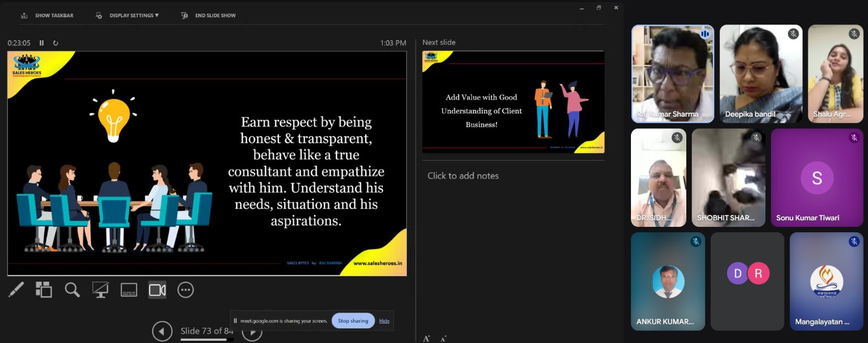This screenshot has width=868, height=343.
Task: Decrease notes text size icon
Action: [x=443, y=339]
